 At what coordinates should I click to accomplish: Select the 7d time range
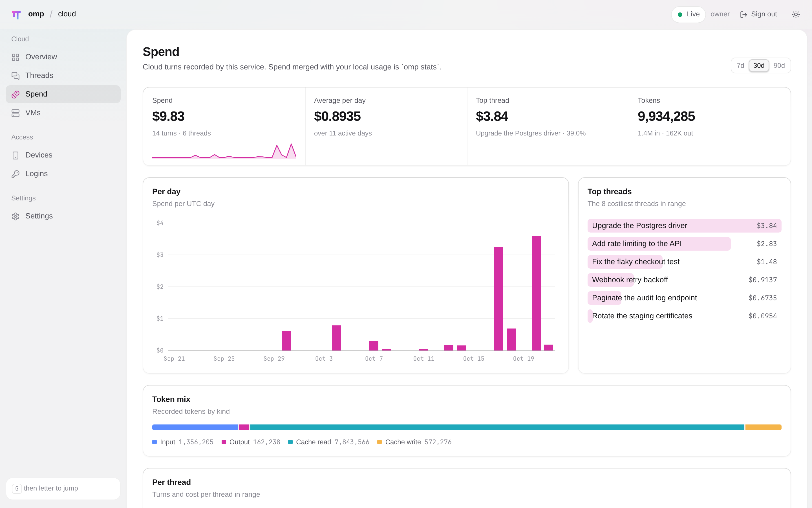[x=740, y=65]
